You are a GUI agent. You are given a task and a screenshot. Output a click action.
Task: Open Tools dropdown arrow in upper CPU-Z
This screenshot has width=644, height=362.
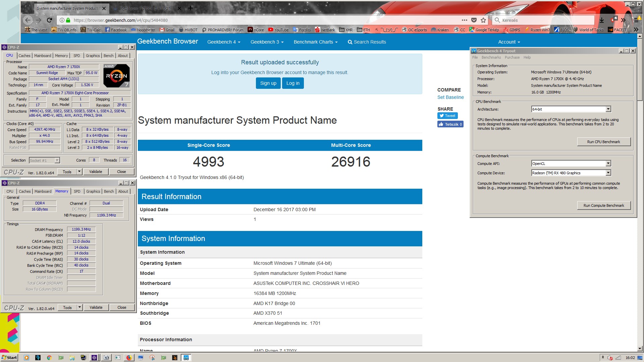pos(79,172)
